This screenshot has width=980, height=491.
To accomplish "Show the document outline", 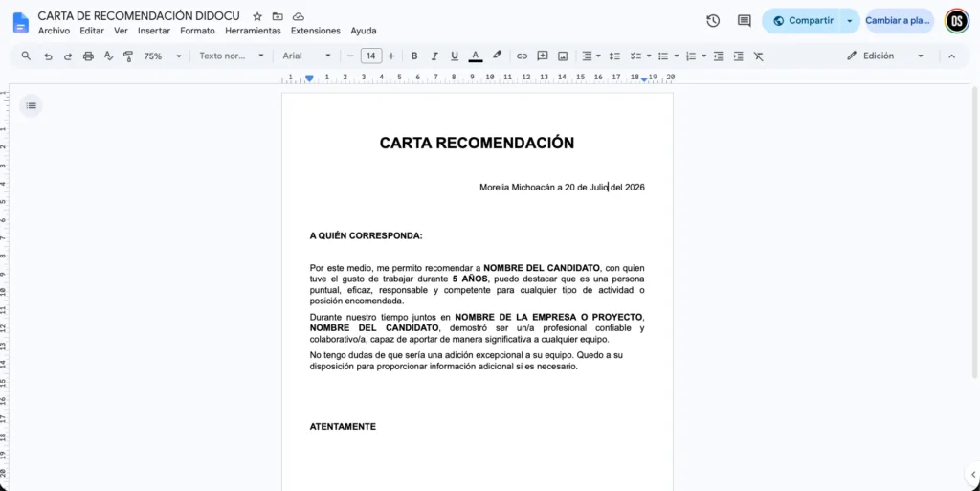I will [31, 105].
